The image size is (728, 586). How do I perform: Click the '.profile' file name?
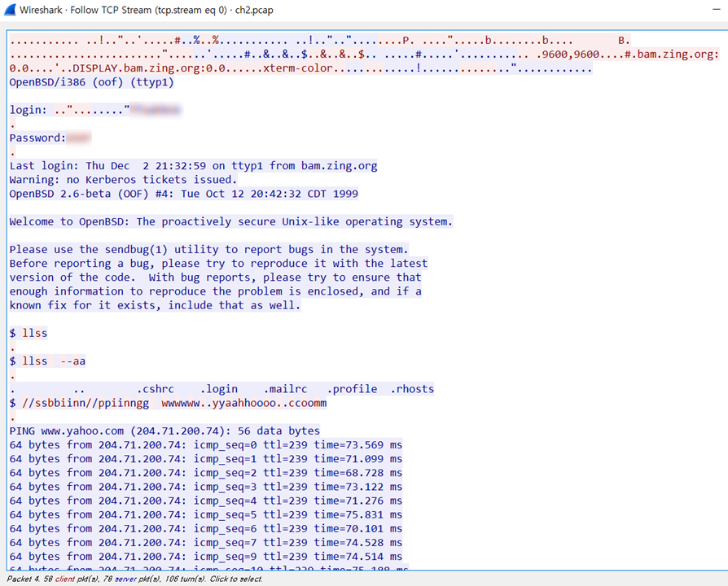(x=352, y=389)
